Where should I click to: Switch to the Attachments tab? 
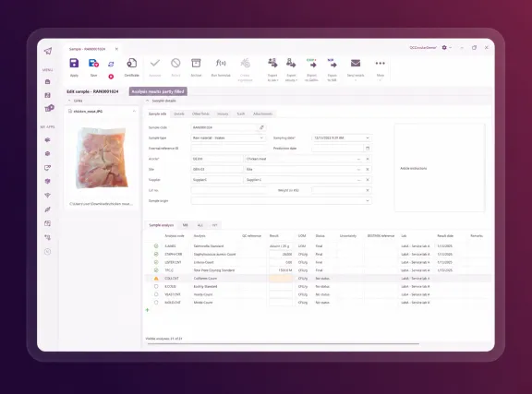point(262,113)
